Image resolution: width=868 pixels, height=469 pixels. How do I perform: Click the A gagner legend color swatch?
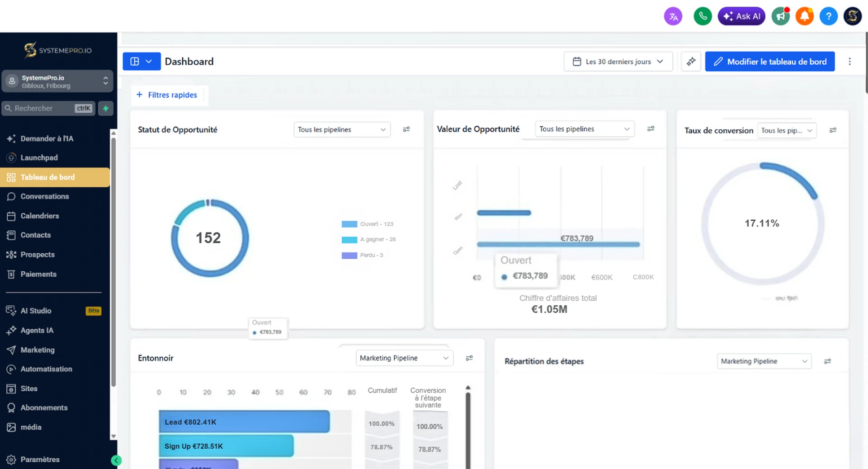pyautogui.click(x=349, y=240)
